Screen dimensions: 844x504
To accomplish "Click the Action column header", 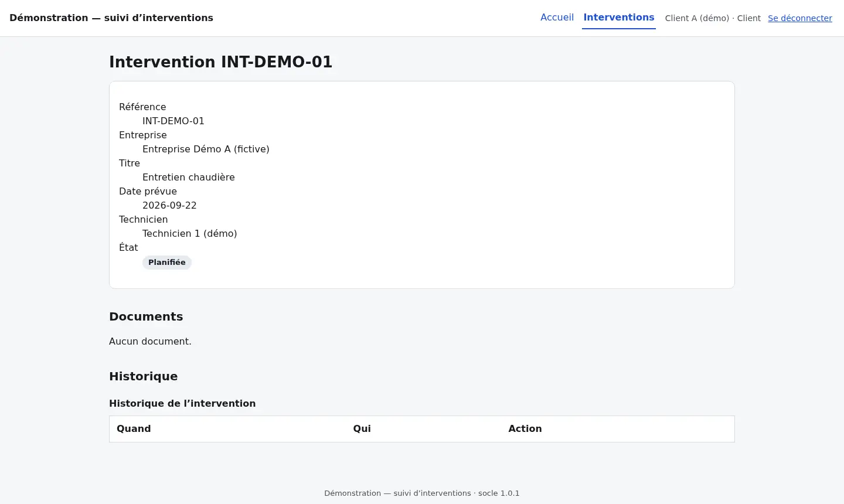I will [x=525, y=428].
